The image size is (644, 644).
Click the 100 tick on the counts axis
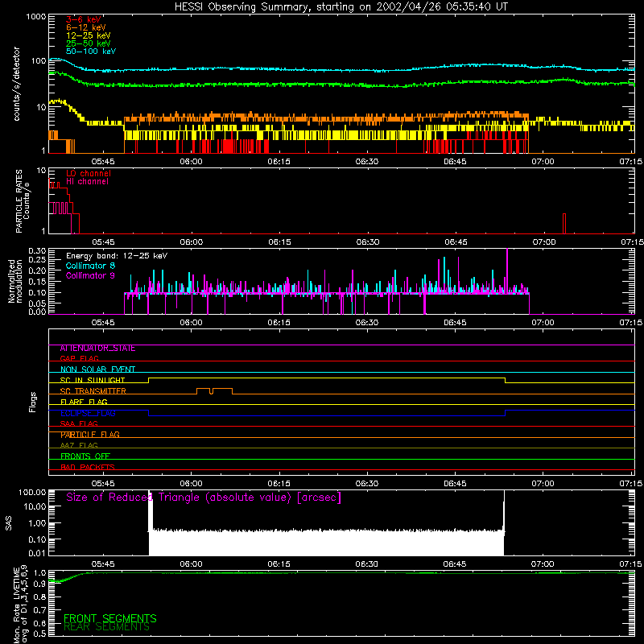(x=39, y=61)
